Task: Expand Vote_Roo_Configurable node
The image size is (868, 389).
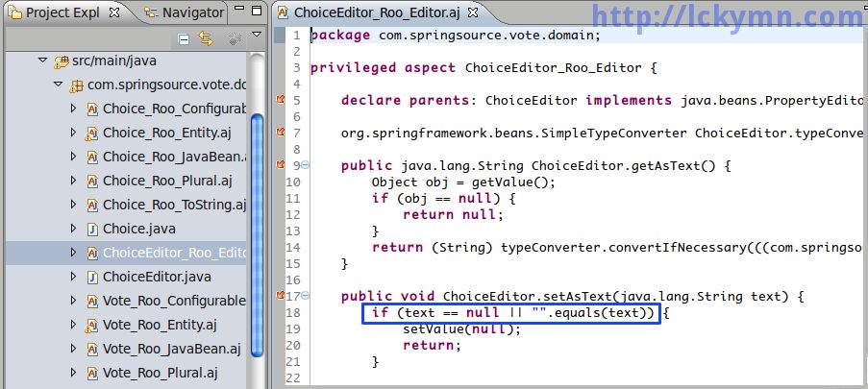Action: pos(74,301)
